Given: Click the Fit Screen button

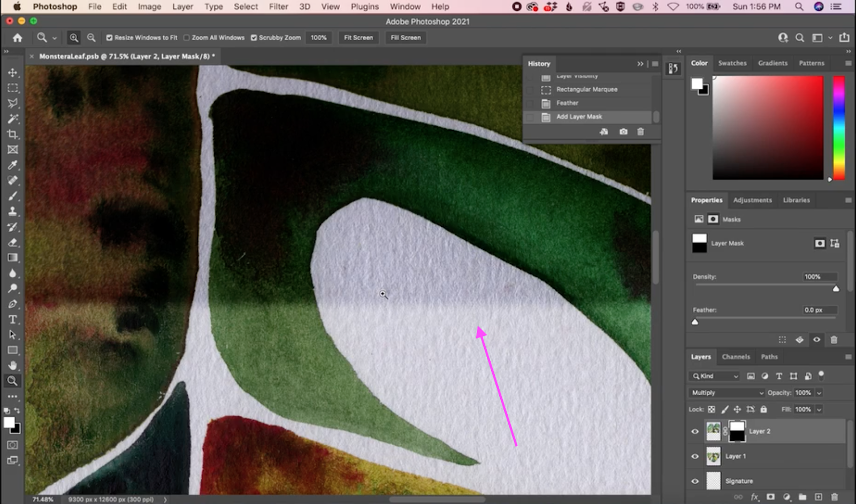Looking at the screenshot, I should [x=358, y=37].
